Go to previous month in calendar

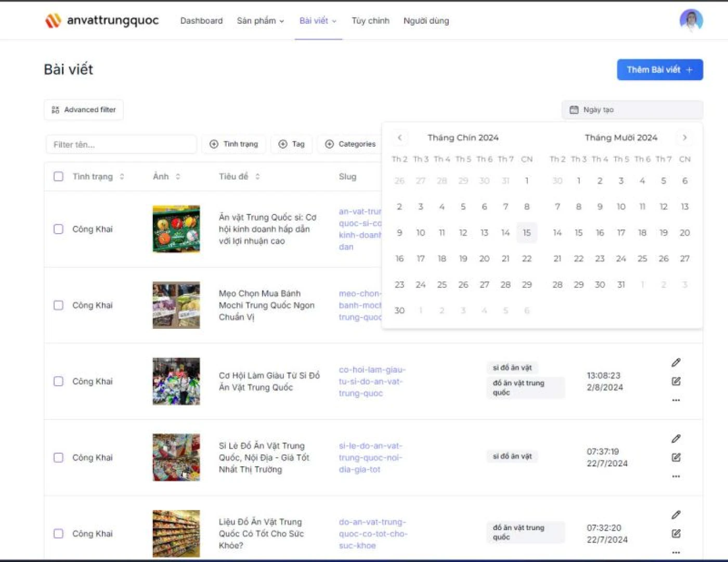coord(399,138)
